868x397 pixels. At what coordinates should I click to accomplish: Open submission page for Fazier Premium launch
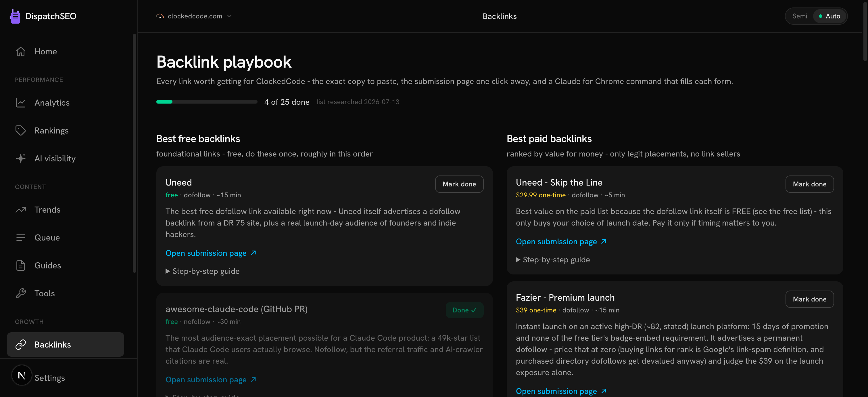561,391
